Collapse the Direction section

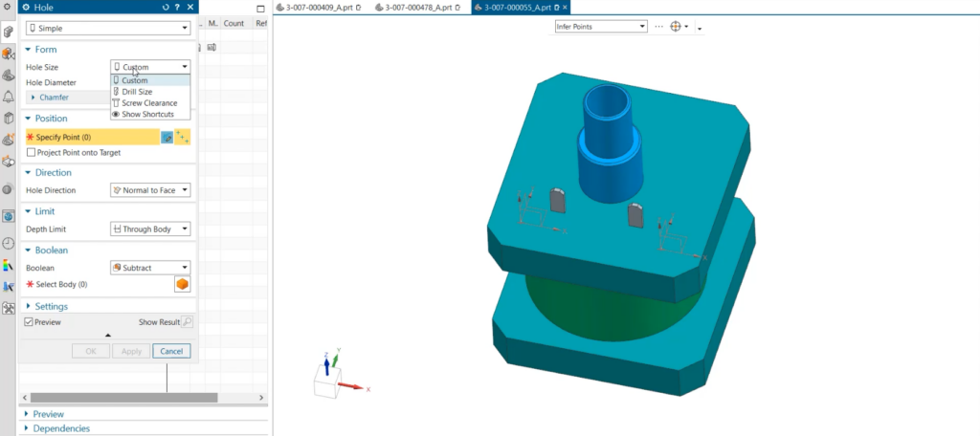coord(28,173)
